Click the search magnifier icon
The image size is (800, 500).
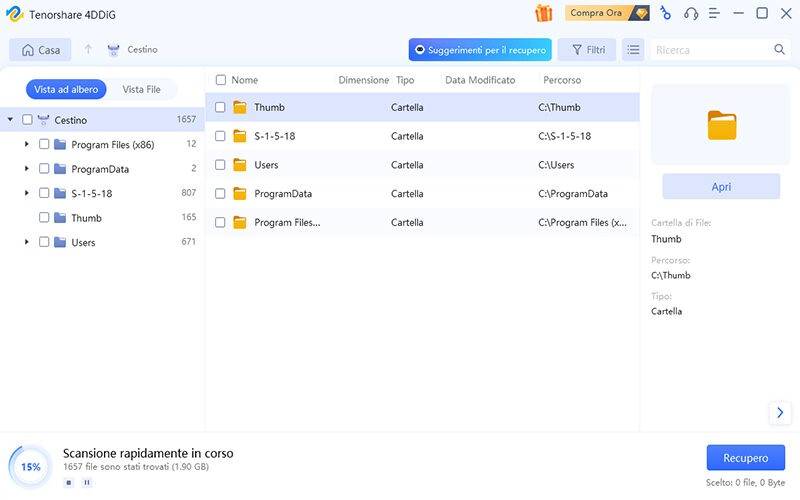779,49
